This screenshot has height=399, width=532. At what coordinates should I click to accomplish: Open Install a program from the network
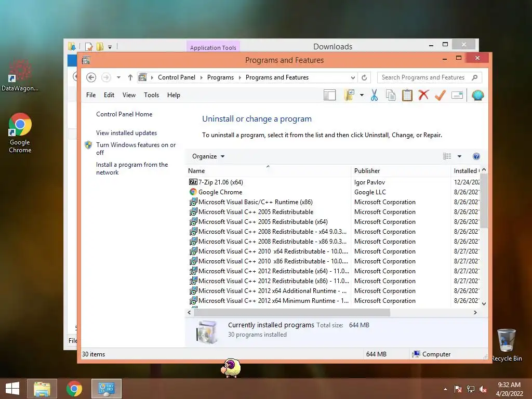(x=132, y=168)
